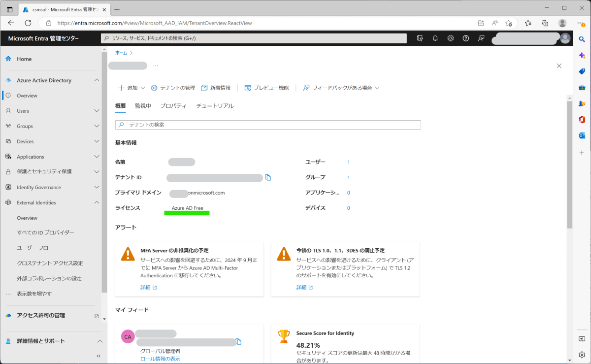
Task: Open the ellipsis menu beside tenant name
Action: pyautogui.click(x=156, y=66)
